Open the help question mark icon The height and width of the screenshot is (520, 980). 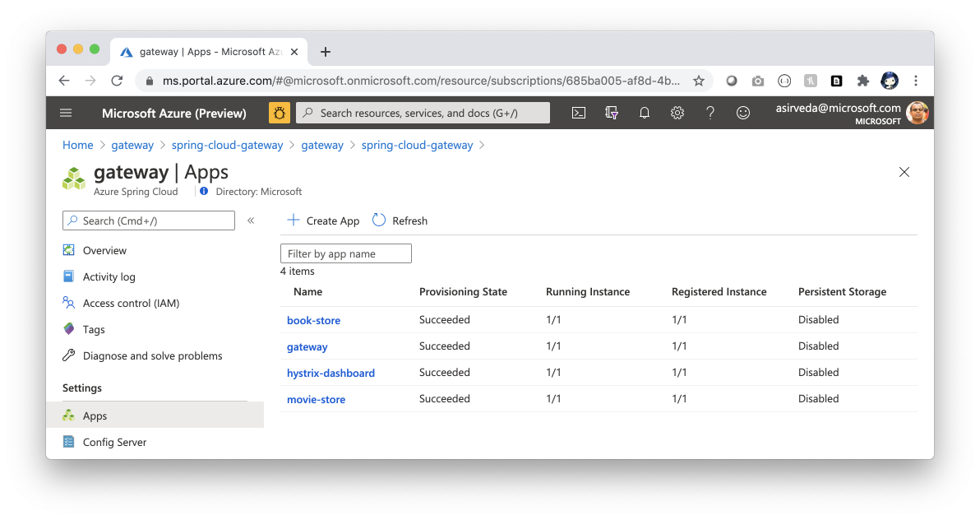point(710,114)
